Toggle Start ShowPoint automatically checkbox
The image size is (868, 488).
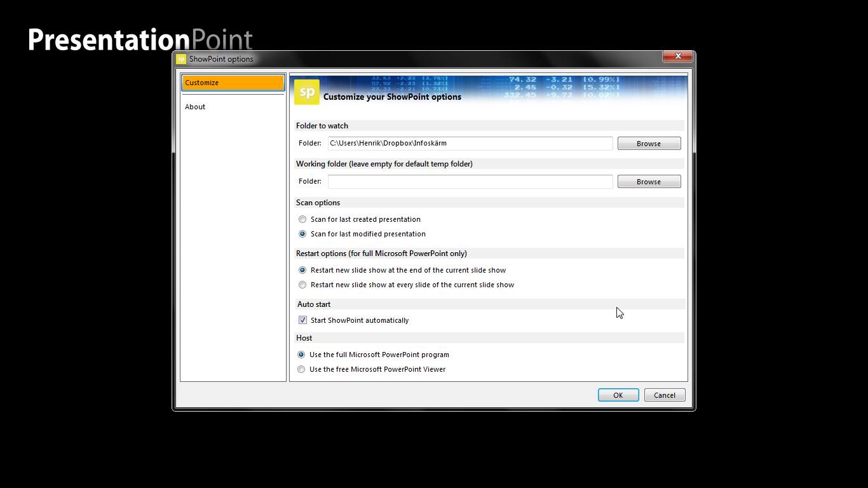click(302, 320)
